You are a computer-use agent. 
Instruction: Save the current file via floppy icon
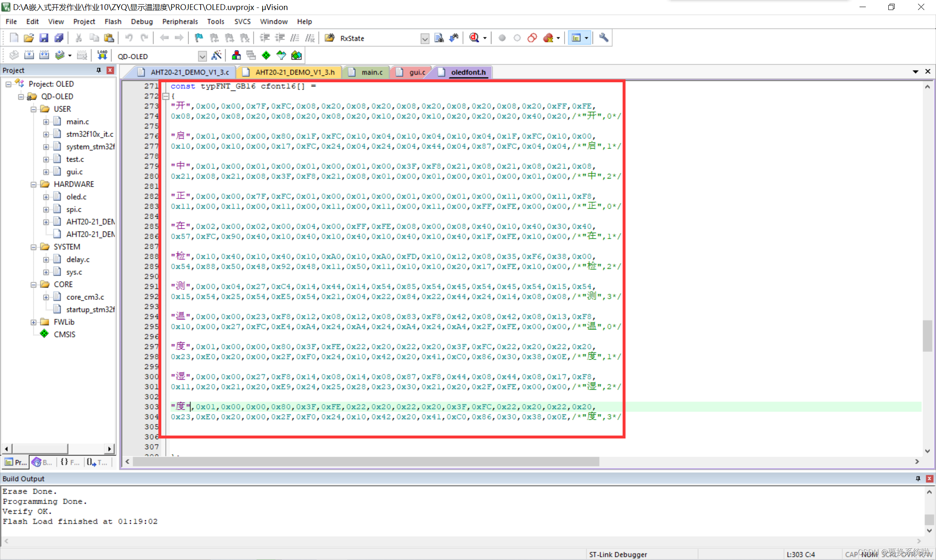point(43,38)
